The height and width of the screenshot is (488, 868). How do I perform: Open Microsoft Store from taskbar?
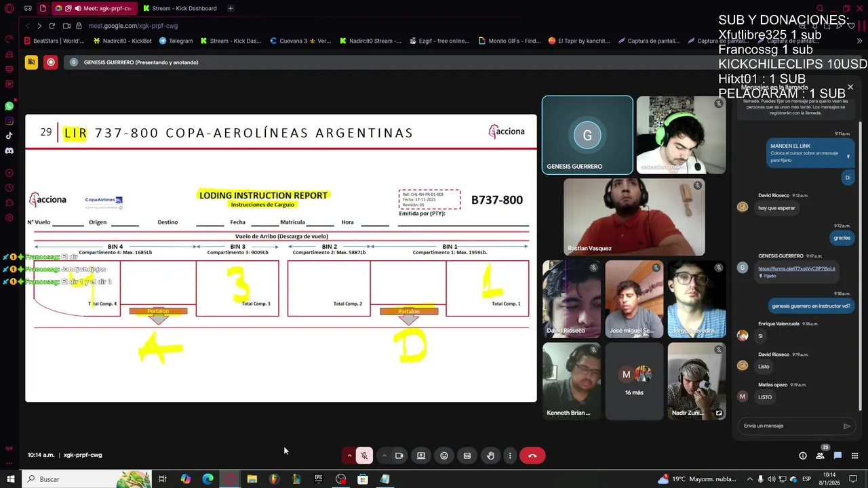pyautogui.click(x=363, y=479)
